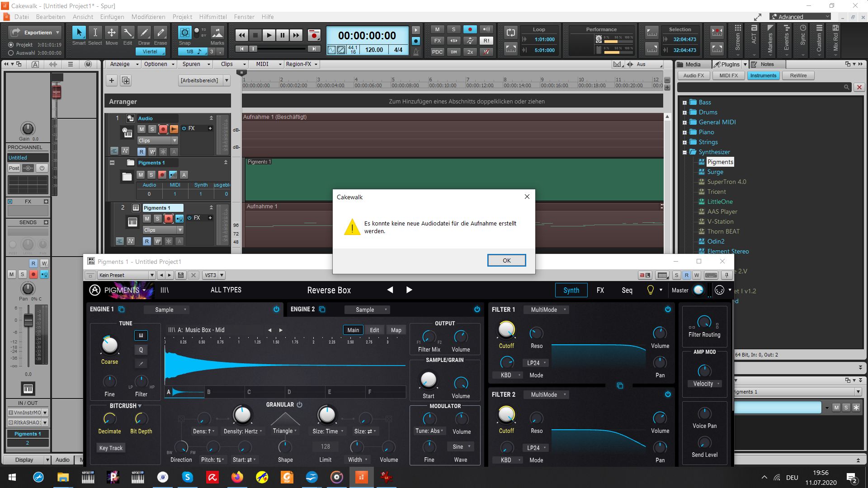Click the transport Record button
868x488 pixels.
(314, 35)
